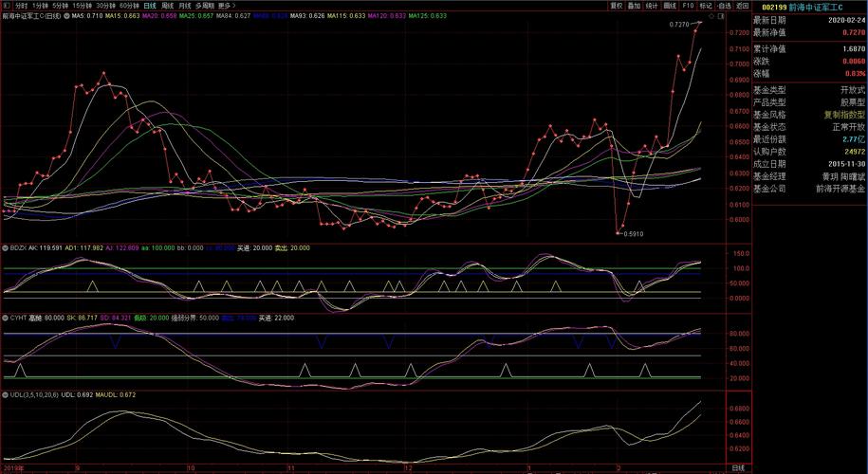The height and width of the screenshot is (474, 868).
Task: Click the 叠加 overlay button
Action: tap(634, 5)
